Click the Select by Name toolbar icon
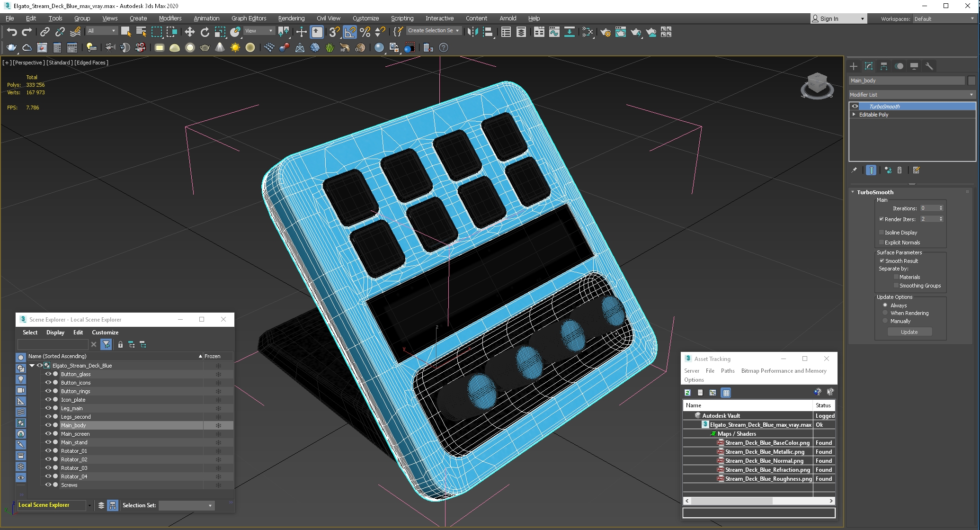980x530 pixels. pos(141,32)
